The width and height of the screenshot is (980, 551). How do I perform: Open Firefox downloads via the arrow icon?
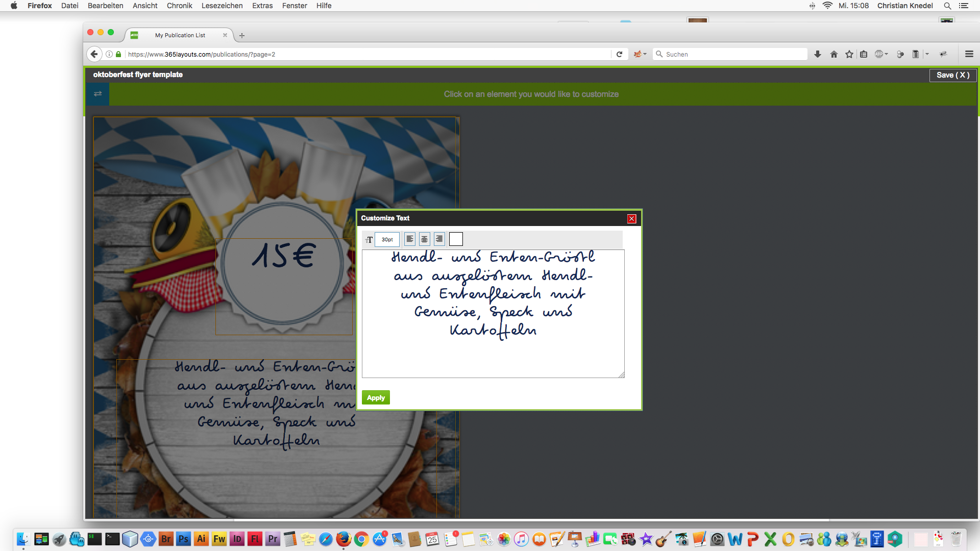pyautogui.click(x=818, y=54)
